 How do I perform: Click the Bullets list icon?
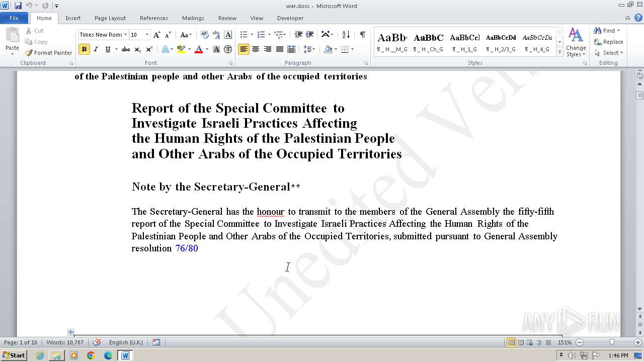(244, 35)
